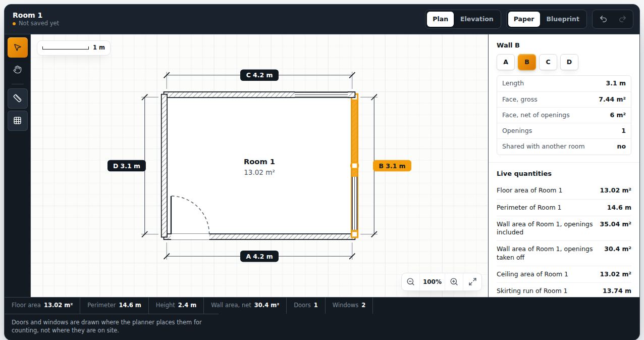Click Ceiling area of Room 1 row
This screenshot has width=644, height=340.
pyautogui.click(x=564, y=274)
